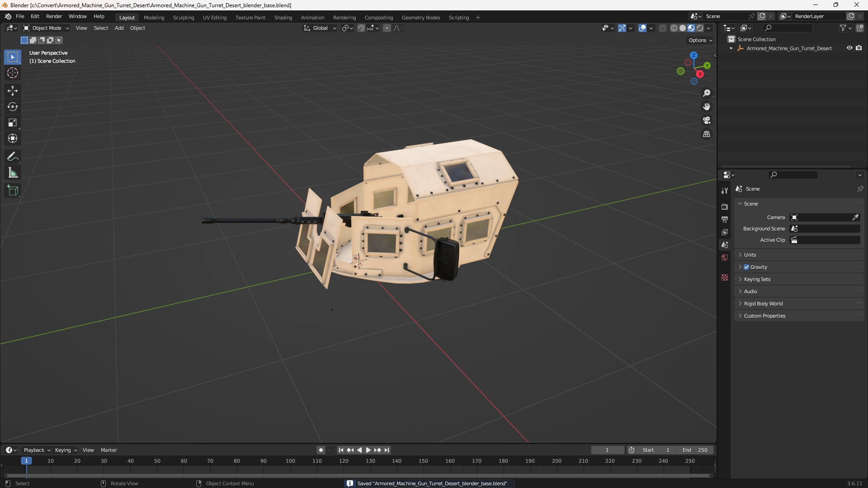Open the Render properties tab icon

pyautogui.click(x=725, y=206)
